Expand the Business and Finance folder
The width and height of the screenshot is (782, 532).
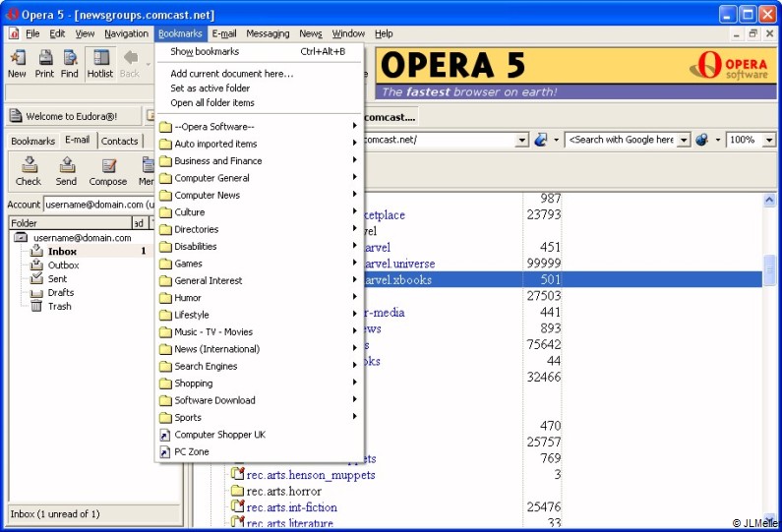coord(260,160)
